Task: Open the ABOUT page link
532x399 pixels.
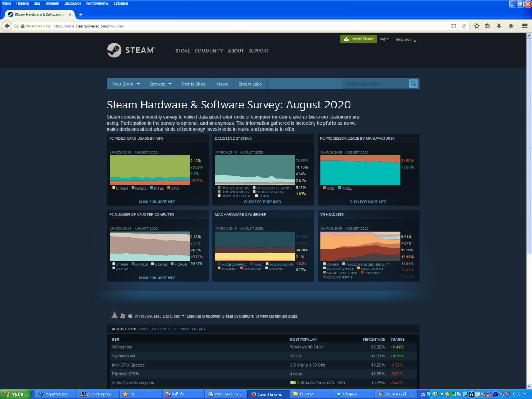Action: (x=236, y=51)
